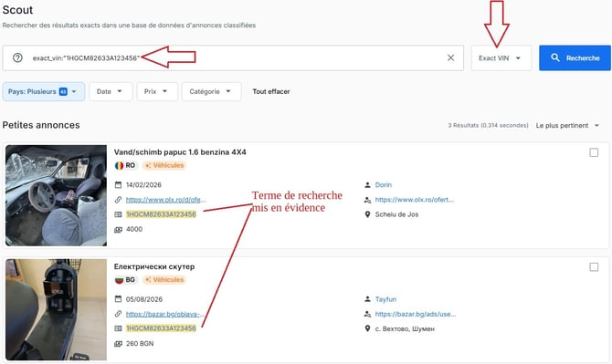
Task: Click the Véhicules tag in Vand/schimb papuc listing
Action: [164, 165]
